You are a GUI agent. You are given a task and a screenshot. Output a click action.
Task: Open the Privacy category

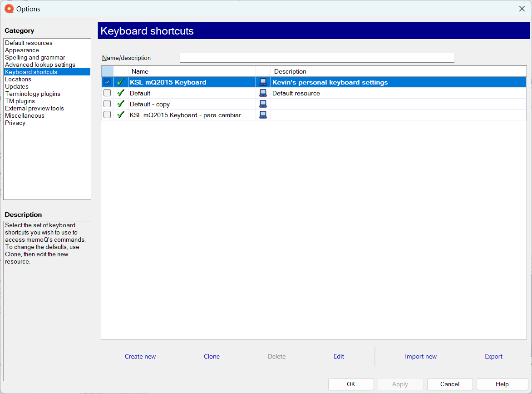coord(15,123)
